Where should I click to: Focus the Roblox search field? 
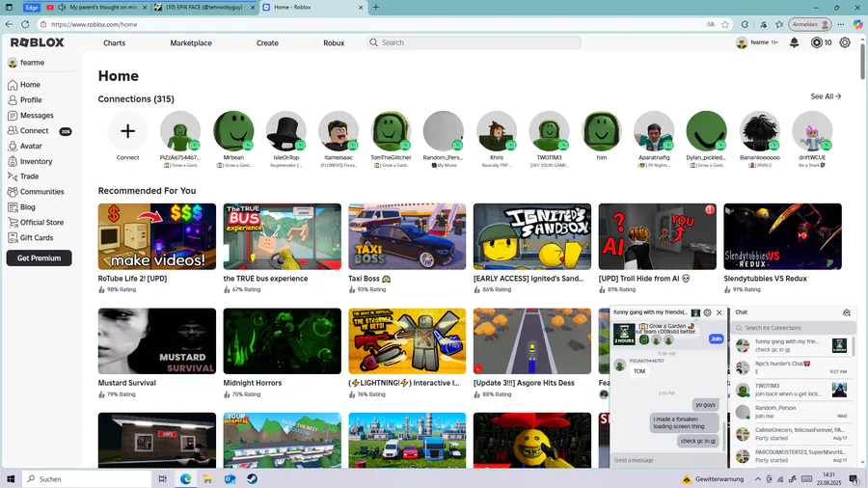tap(474, 42)
